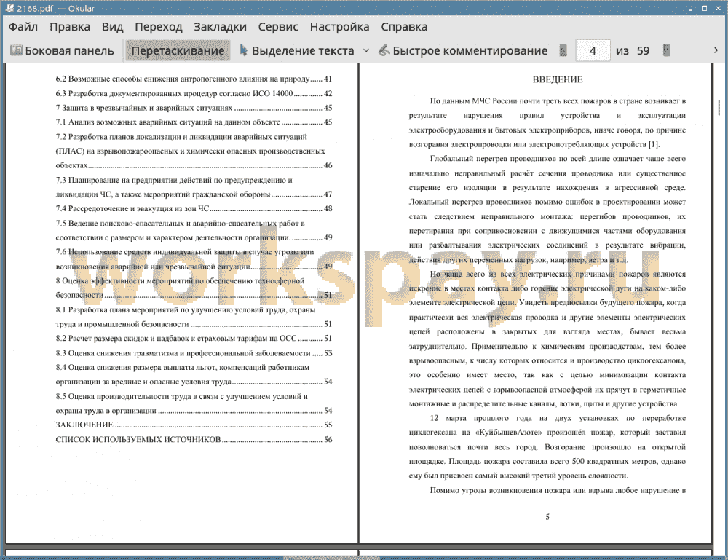Minimize the Okular window
728x560 pixels.
690,8
